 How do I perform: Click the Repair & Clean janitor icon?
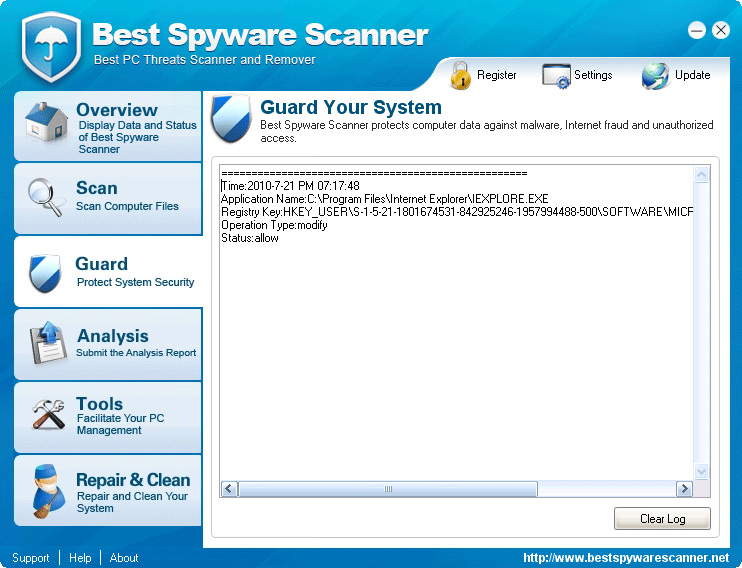(x=49, y=491)
